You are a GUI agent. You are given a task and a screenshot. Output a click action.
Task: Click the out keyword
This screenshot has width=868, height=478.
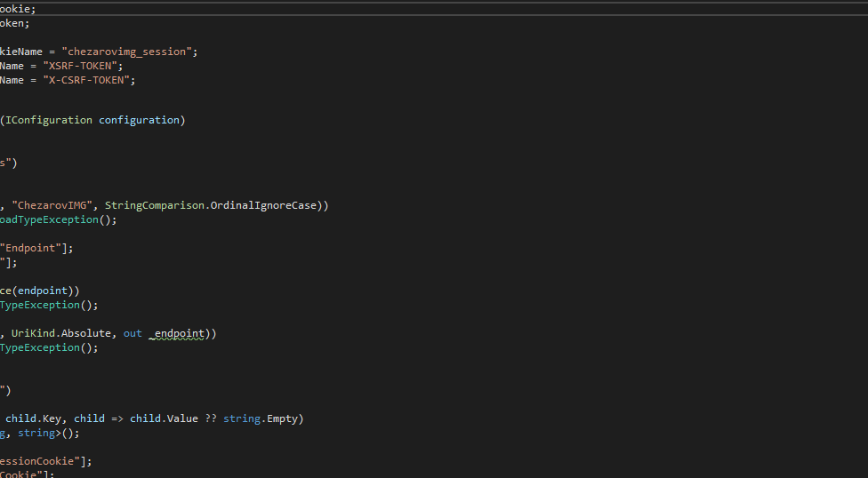[133, 333]
